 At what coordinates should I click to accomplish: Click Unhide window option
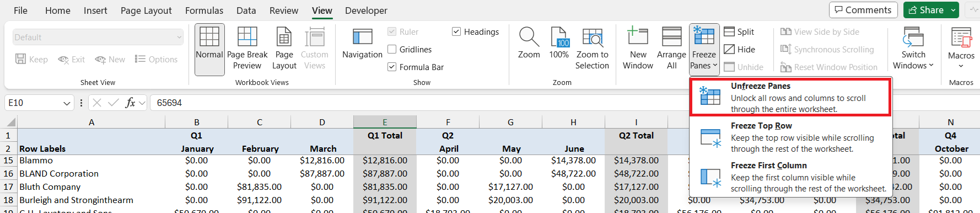744,67
